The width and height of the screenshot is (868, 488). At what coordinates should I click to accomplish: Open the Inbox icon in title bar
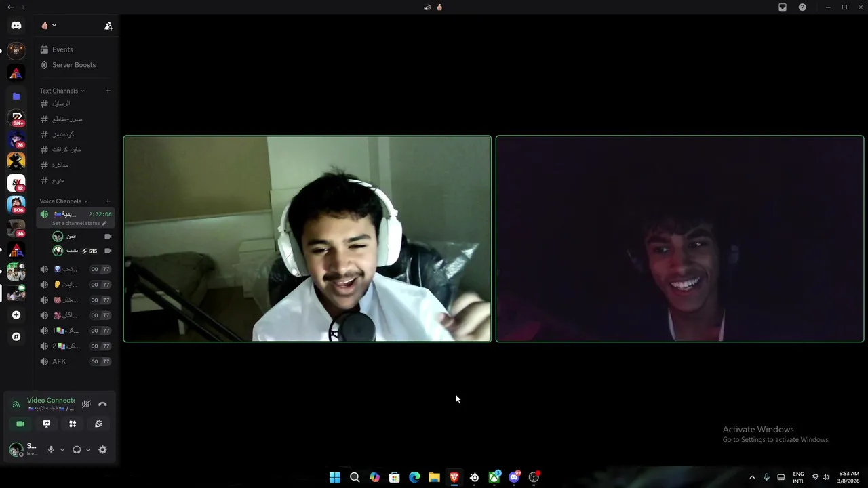tap(783, 7)
